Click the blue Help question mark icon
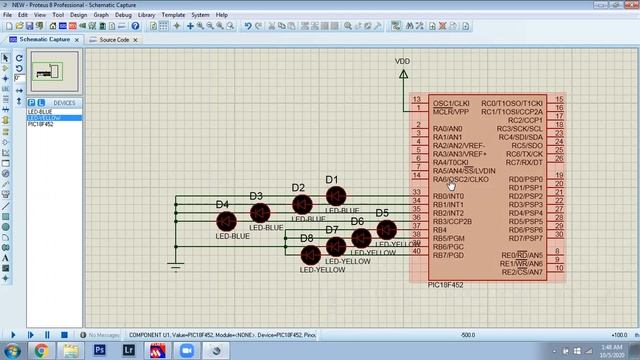 tap(135, 26)
